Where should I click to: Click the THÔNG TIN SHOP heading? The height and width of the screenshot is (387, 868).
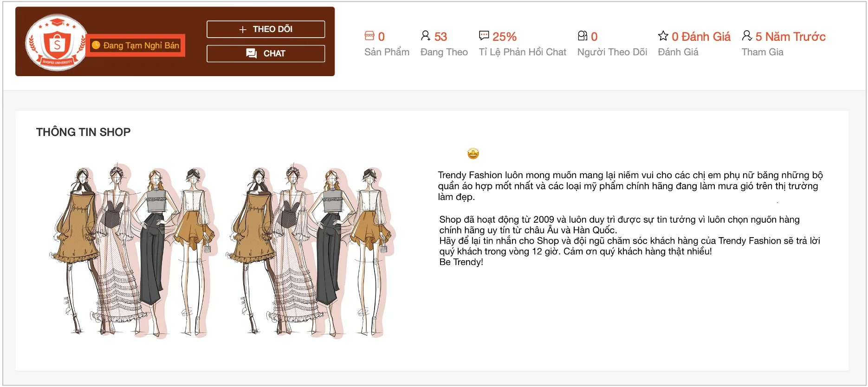click(x=84, y=132)
